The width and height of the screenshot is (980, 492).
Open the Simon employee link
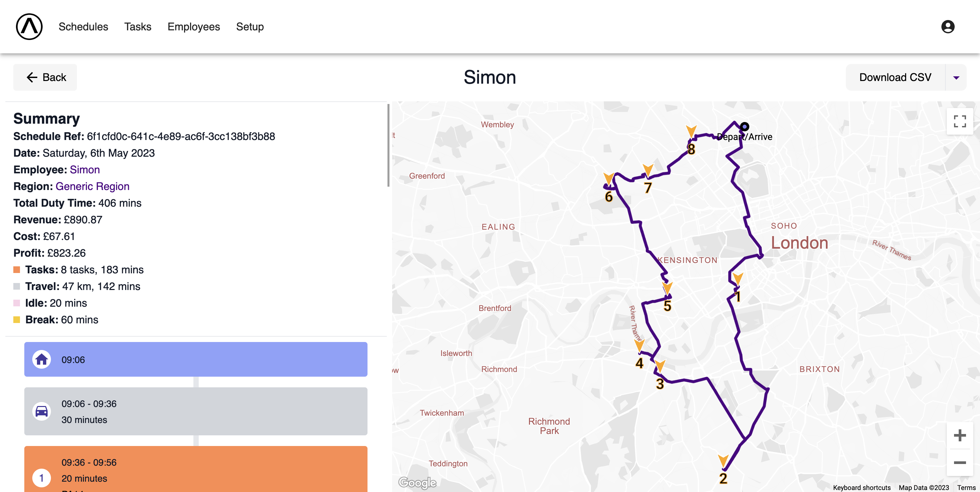tap(85, 170)
